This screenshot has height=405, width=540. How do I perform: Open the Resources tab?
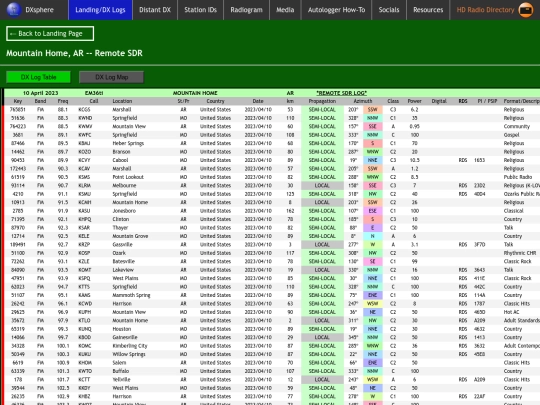pos(428,10)
